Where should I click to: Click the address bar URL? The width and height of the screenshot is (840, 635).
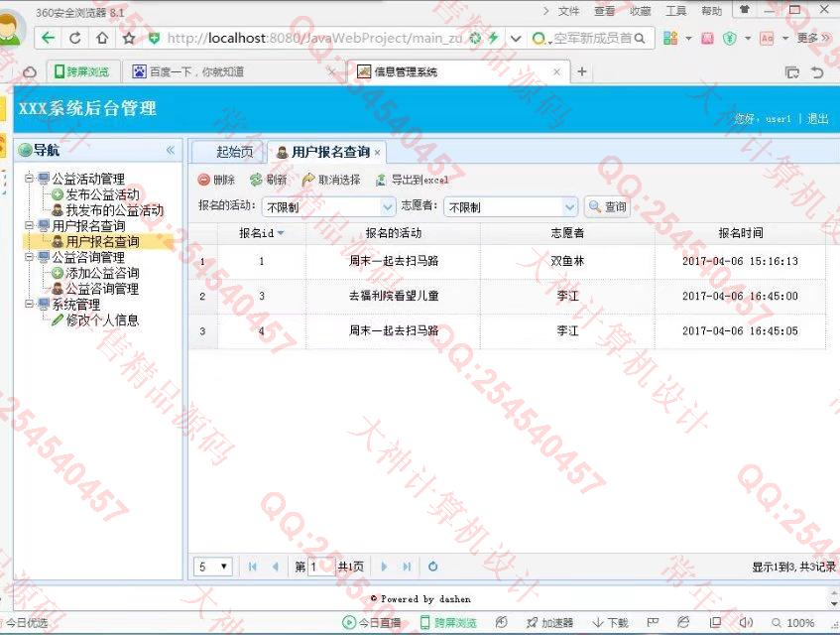coord(314,38)
